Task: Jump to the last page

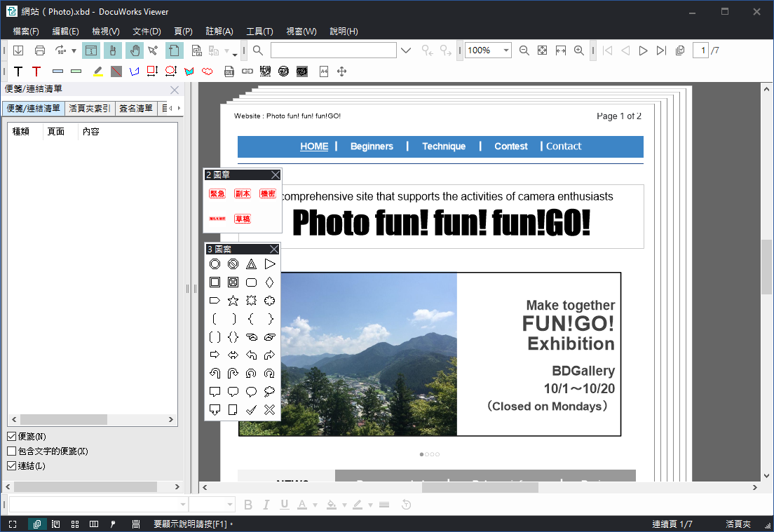Action: 661,50
